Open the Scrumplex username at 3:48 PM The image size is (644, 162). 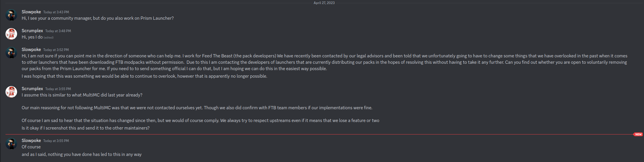32,31
